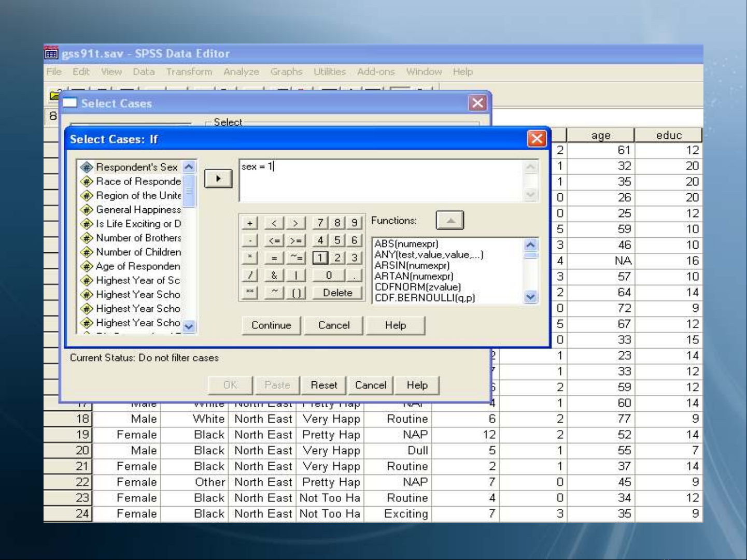Click the variable list scroll-down arrow

(x=189, y=326)
